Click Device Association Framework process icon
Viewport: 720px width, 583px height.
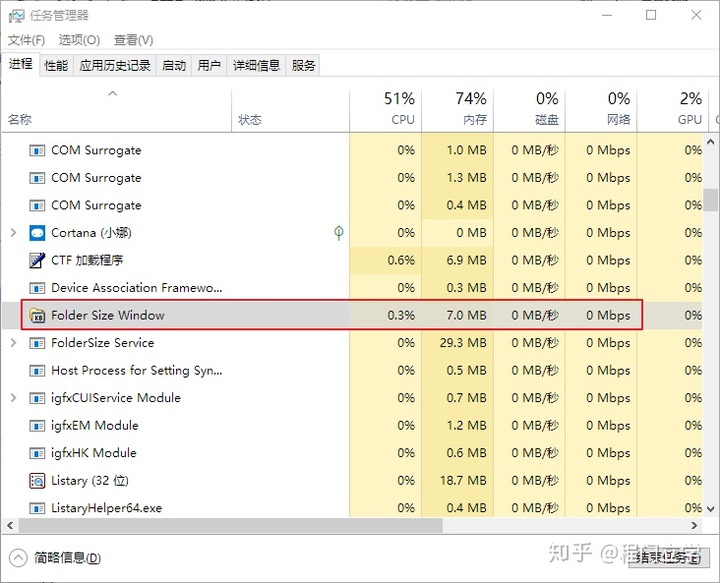[x=37, y=288]
